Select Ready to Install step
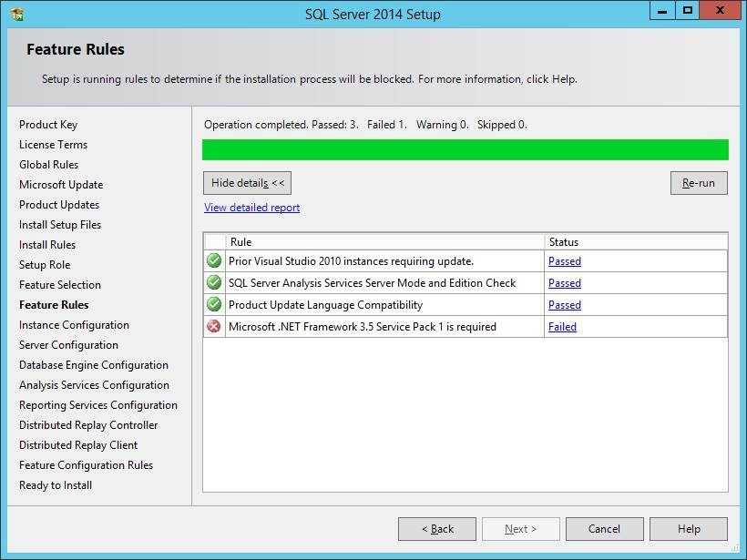This screenshot has height=560, width=747. 56,484
